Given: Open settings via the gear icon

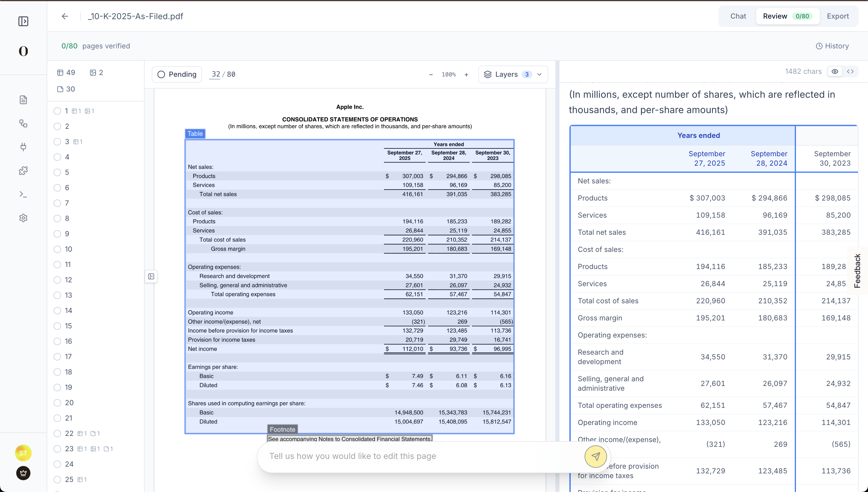Looking at the screenshot, I should 23,218.
